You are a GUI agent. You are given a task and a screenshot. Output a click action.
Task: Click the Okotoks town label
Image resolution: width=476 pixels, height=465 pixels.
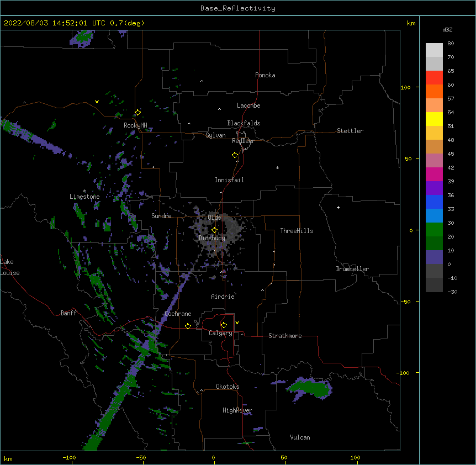click(228, 387)
